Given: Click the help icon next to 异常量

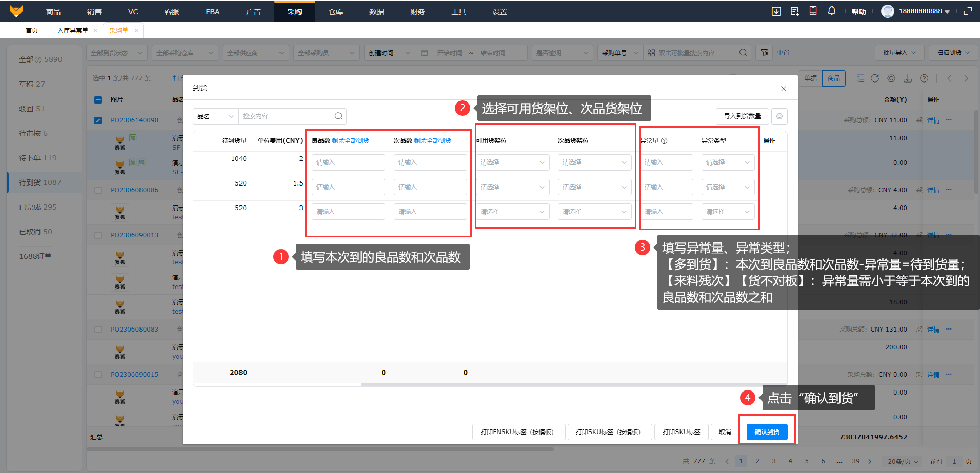Looking at the screenshot, I should [664, 141].
